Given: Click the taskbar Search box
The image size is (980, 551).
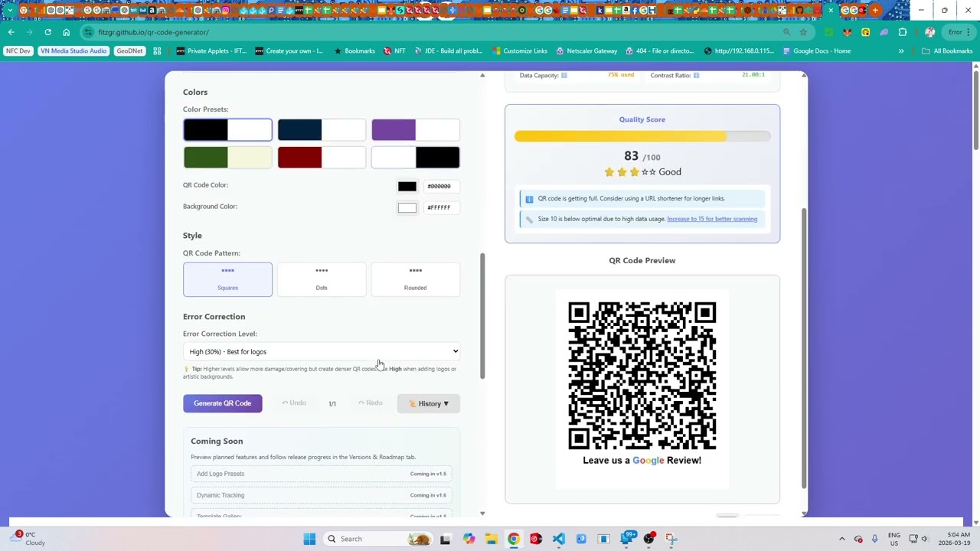Looking at the screenshot, I should point(377,539).
